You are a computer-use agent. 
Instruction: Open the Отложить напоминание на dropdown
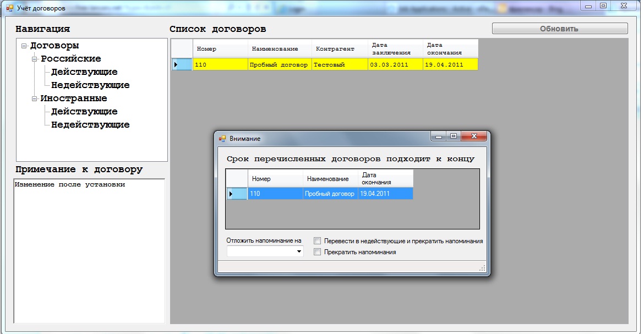pos(299,251)
